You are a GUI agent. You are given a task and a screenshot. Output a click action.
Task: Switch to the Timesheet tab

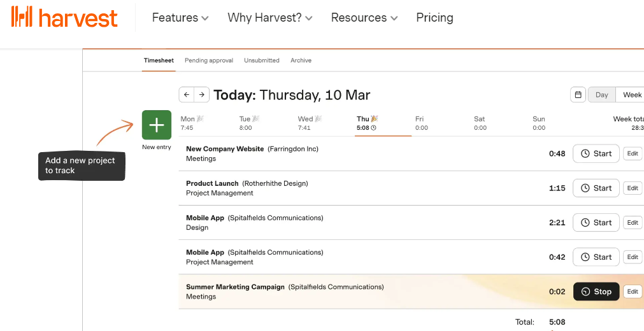[x=159, y=60]
